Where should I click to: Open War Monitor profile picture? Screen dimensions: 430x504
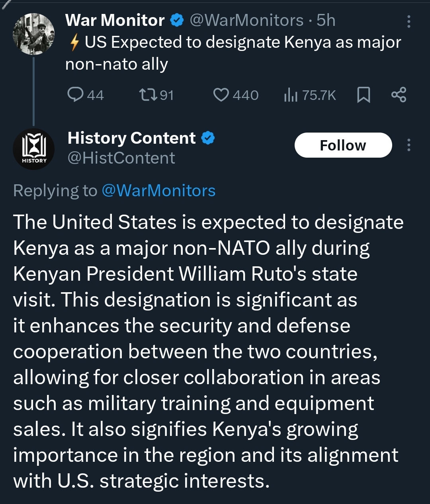click(33, 33)
